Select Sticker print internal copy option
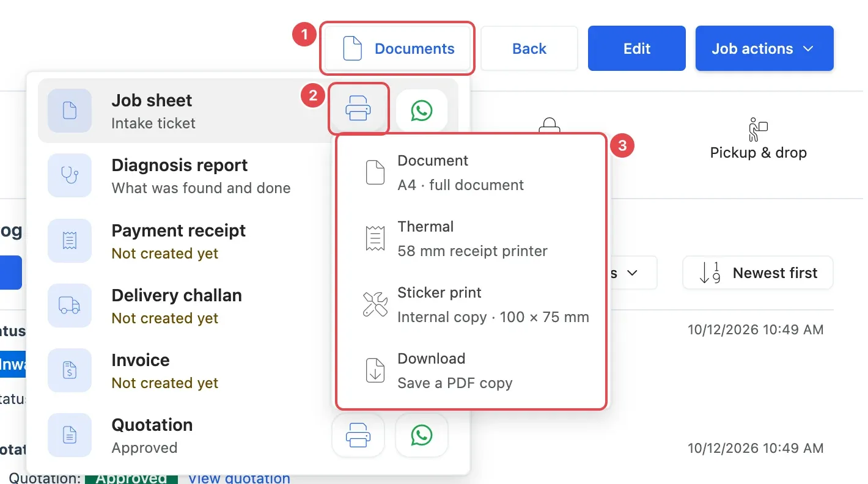This screenshot has width=868, height=484. [471, 304]
